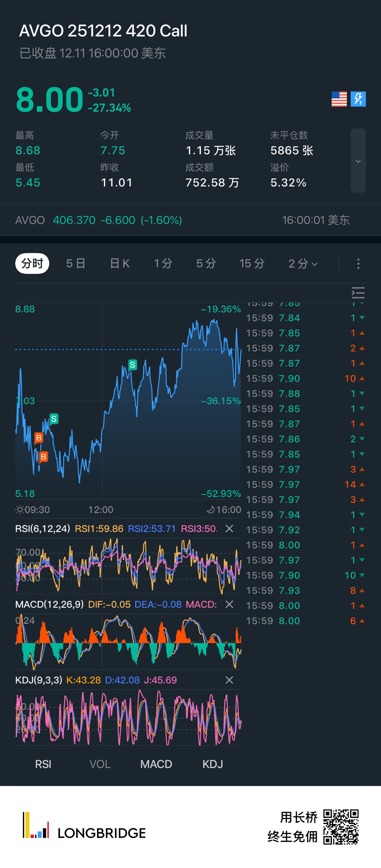
Task: Switch to the 5日 chart tab
Action: tap(76, 264)
